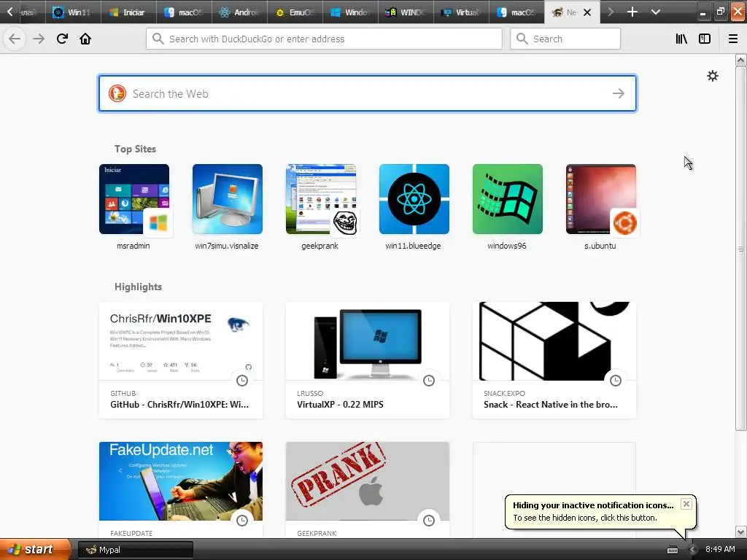The height and width of the screenshot is (560, 747).
Task: Click history clock on PRANK card
Action: click(x=429, y=521)
